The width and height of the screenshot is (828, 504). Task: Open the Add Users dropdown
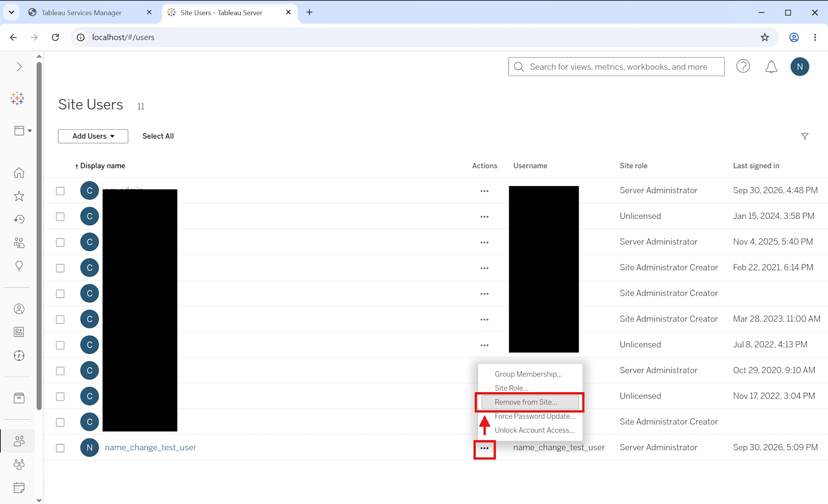tap(93, 136)
